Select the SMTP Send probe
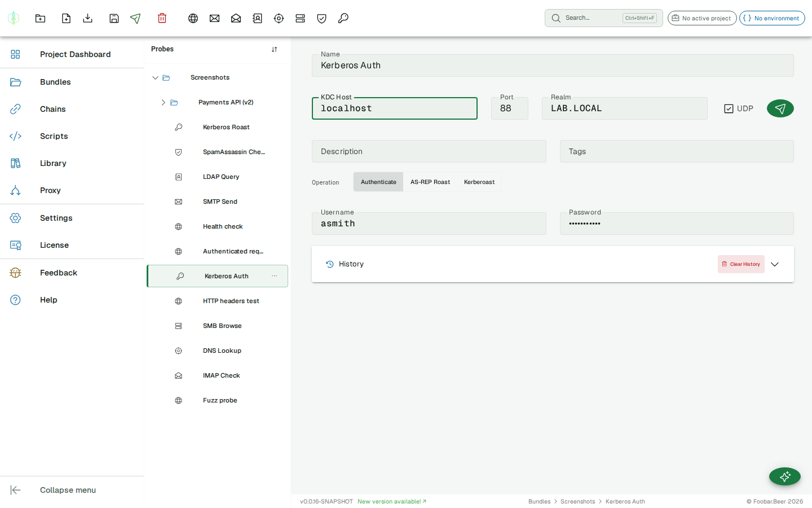 coord(217,202)
